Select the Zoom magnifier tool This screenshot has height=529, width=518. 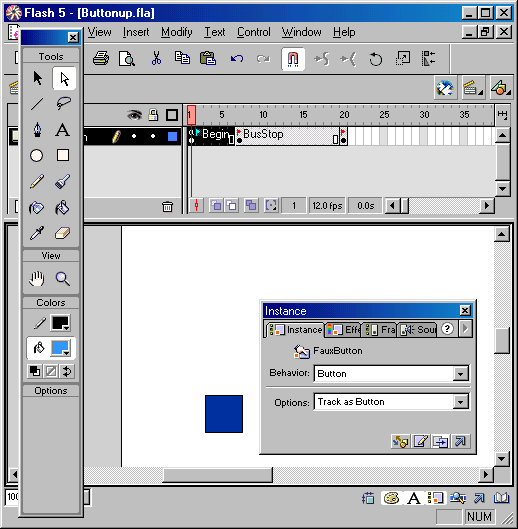tap(63, 279)
